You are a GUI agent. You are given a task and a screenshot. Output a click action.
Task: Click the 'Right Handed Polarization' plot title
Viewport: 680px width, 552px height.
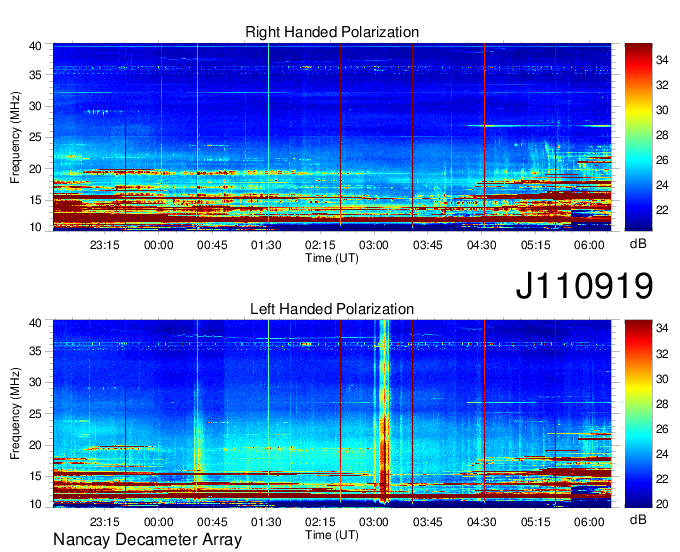click(332, 32)
